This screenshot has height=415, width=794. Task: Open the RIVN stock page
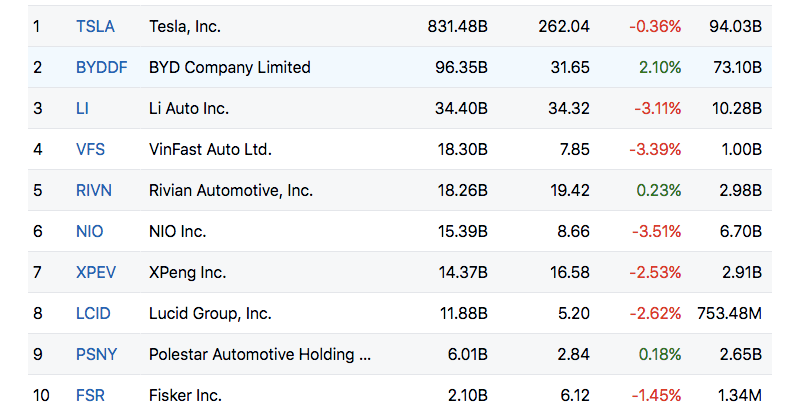(93, 190)
